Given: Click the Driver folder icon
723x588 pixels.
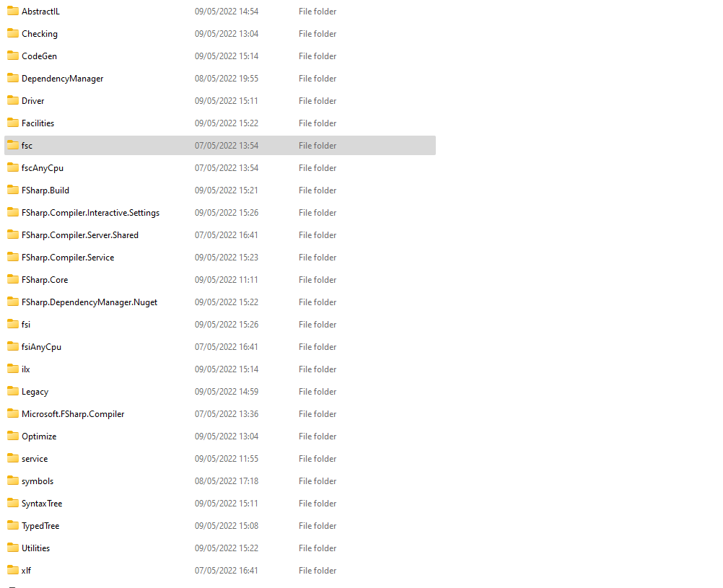Looking at the screenshot, I should (13, 100).
